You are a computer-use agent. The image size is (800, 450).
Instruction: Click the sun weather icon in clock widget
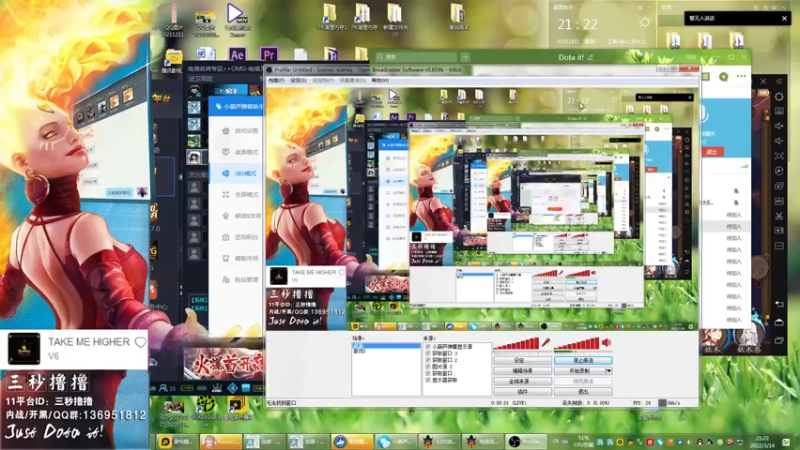[645, 22]
